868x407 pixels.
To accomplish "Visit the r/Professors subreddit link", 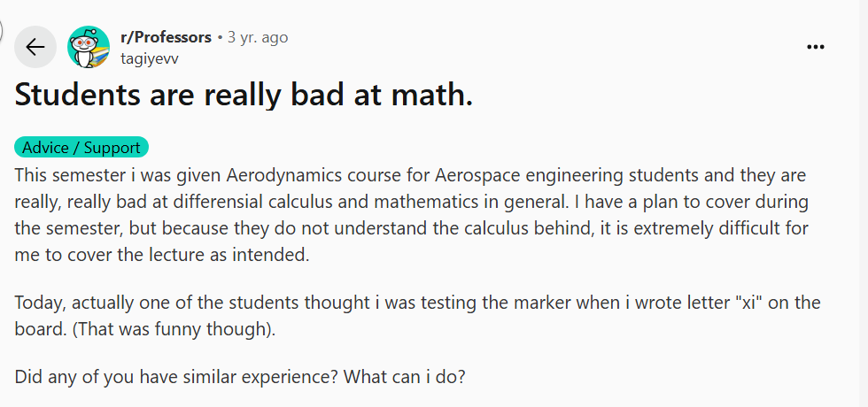I will click(167, 37).
